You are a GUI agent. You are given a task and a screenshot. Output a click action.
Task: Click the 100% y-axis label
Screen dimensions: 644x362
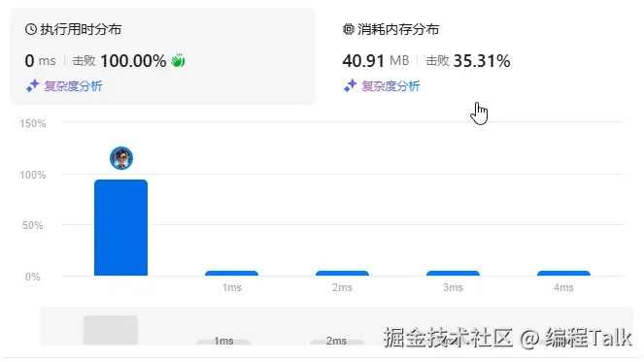point(33,175)
